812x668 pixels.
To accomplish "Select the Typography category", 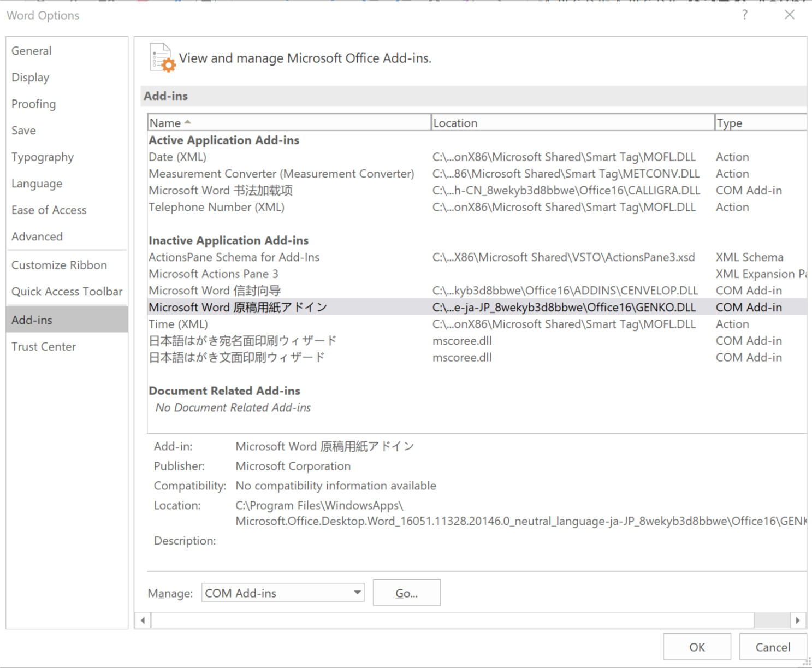I will [x=67, y=157].
